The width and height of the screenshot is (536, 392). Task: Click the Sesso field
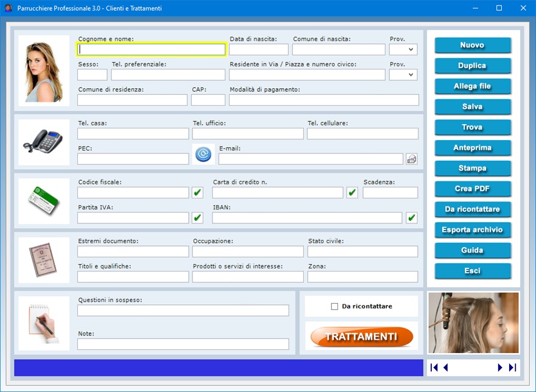tap(93, 75)
